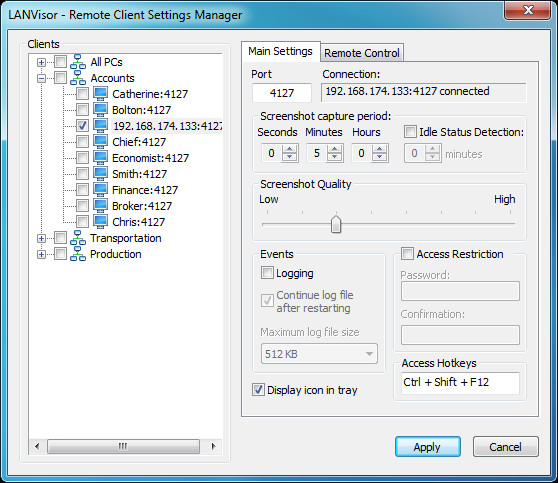This screenshot has width=558, height=483.
Task: Click the scroll right arrow in Clients list
Action: [213, 446]
